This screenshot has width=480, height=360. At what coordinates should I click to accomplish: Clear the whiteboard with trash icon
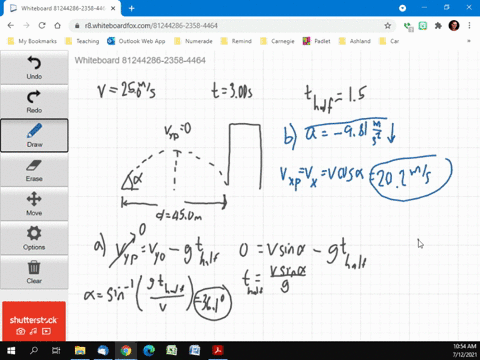click(34, 272)
